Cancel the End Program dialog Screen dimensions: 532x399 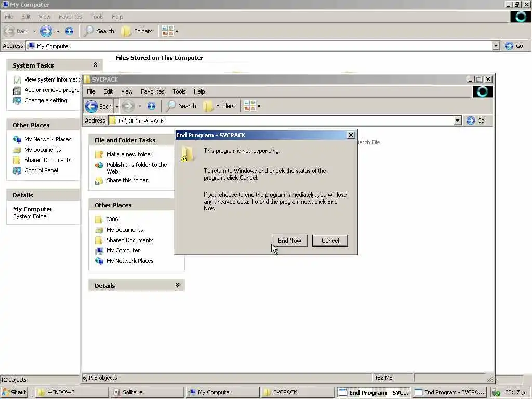click(330, 241)
